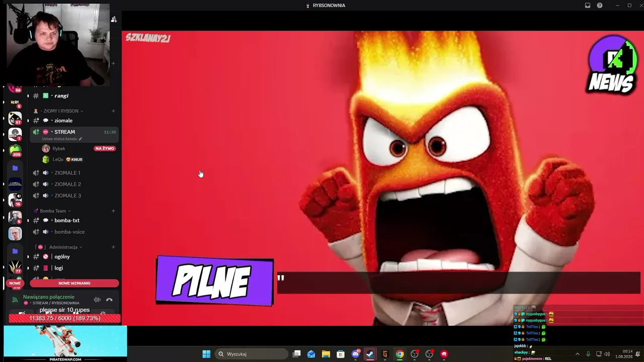Click the RYBSONOWNIA window title

click(x=329, y=6)
